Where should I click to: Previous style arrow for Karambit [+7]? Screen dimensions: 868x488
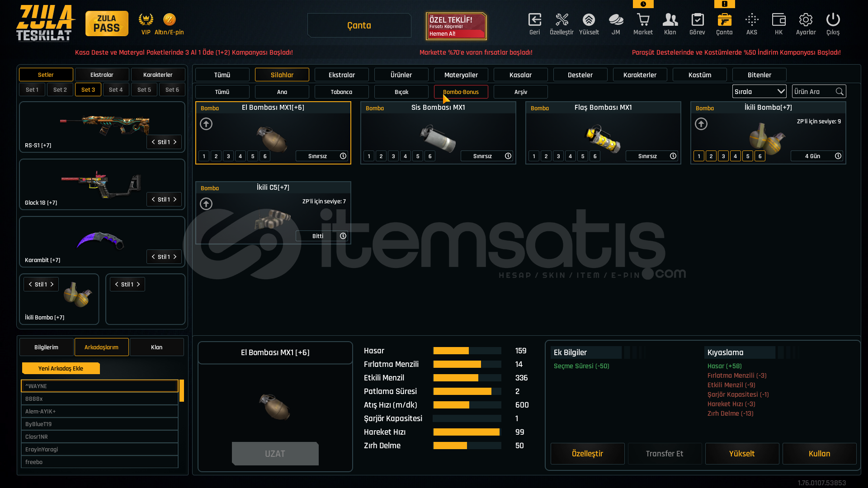[x=153, y=257]
